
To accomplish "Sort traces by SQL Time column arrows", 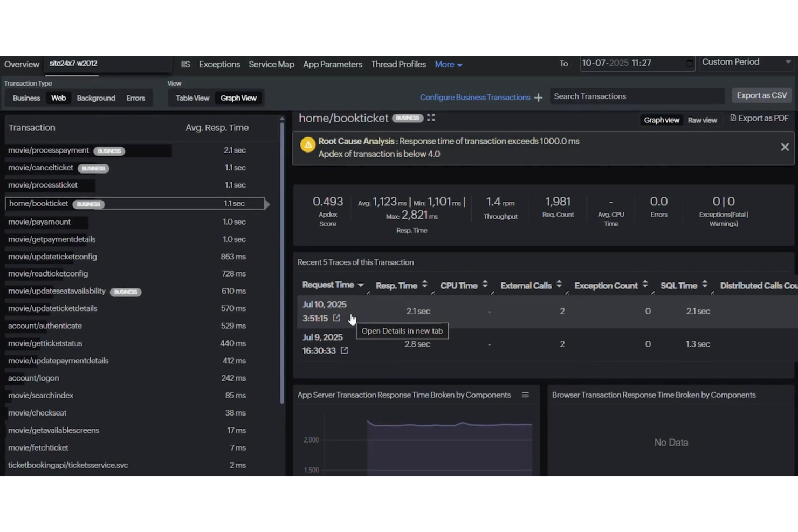I will pyautogui.click(x=704, y=284).
